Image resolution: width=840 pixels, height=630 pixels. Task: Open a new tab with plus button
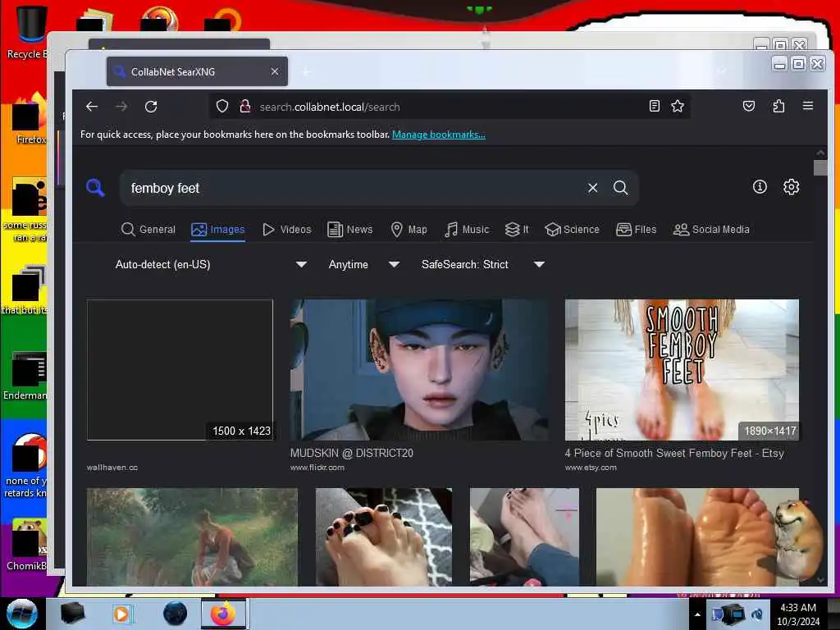306,71
